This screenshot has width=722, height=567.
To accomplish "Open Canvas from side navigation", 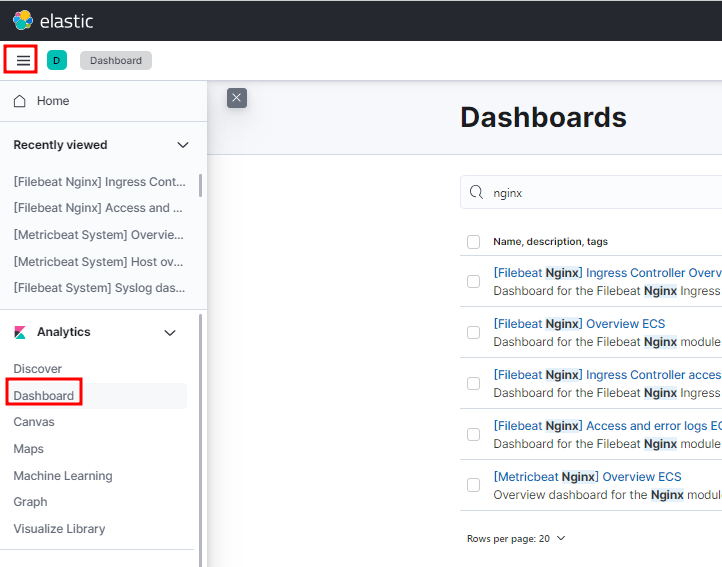I will [x=34, y=422].
